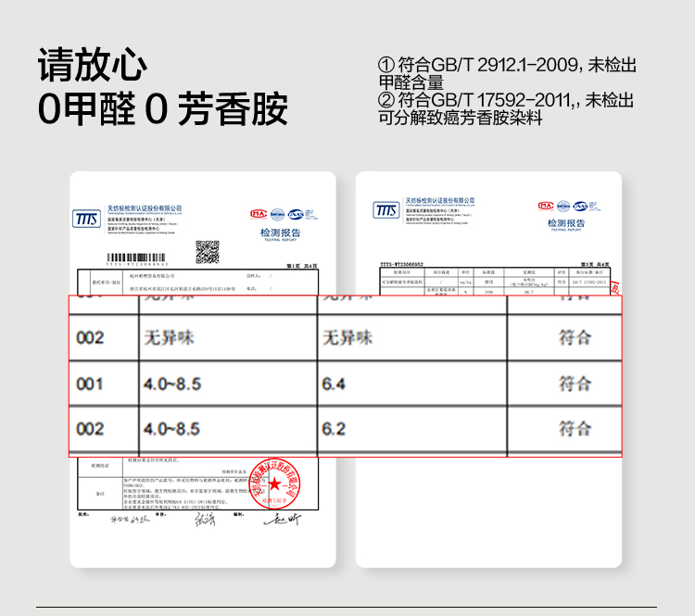Click the red MA mark on left report
Screen dimensions: 695x616
259,214
